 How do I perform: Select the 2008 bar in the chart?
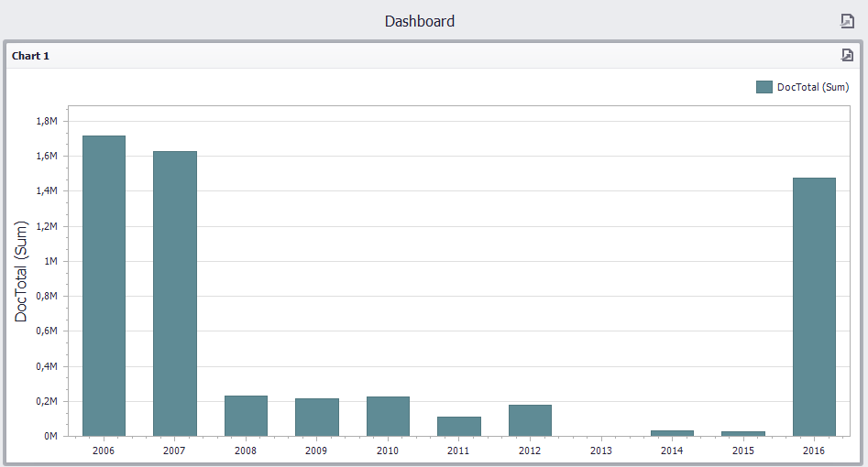tap(246, 416)
